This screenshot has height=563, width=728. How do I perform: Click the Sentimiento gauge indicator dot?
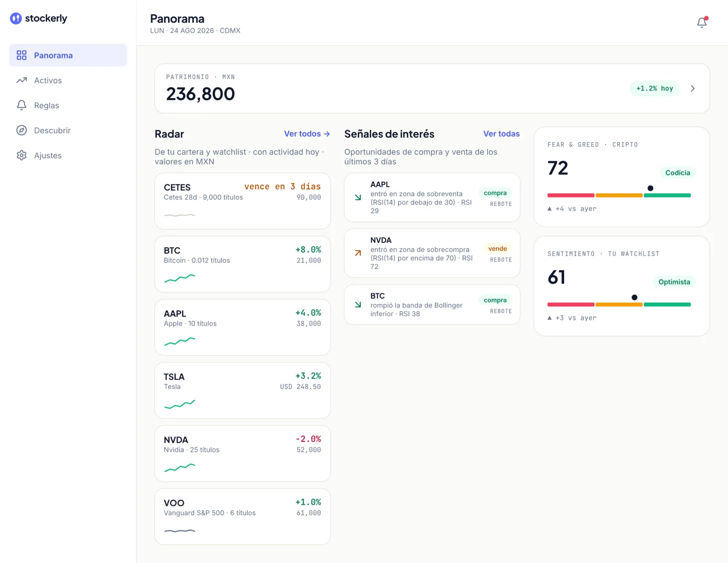pyautogui.click(x=634, y=297)
